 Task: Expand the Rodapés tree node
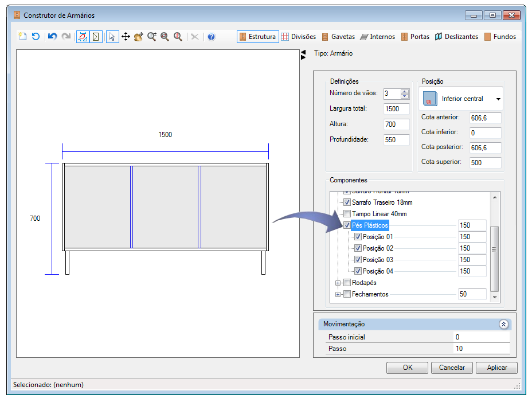[x=338, y=283]
